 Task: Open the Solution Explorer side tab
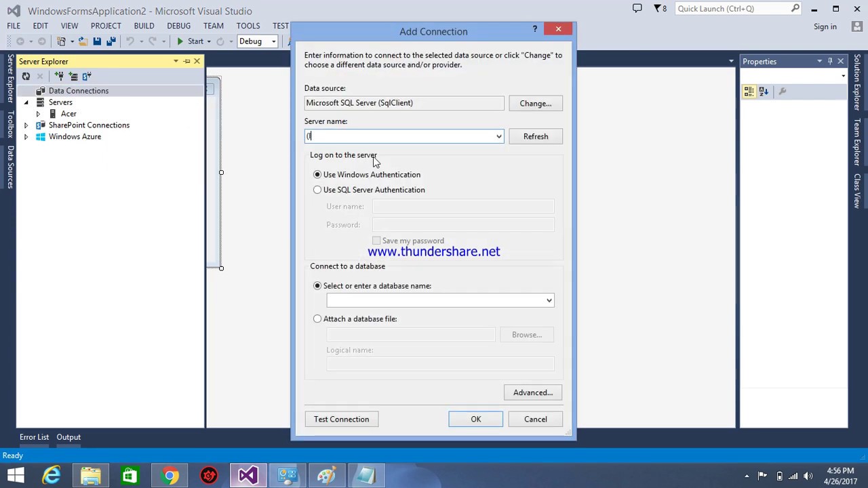point(858,83)
